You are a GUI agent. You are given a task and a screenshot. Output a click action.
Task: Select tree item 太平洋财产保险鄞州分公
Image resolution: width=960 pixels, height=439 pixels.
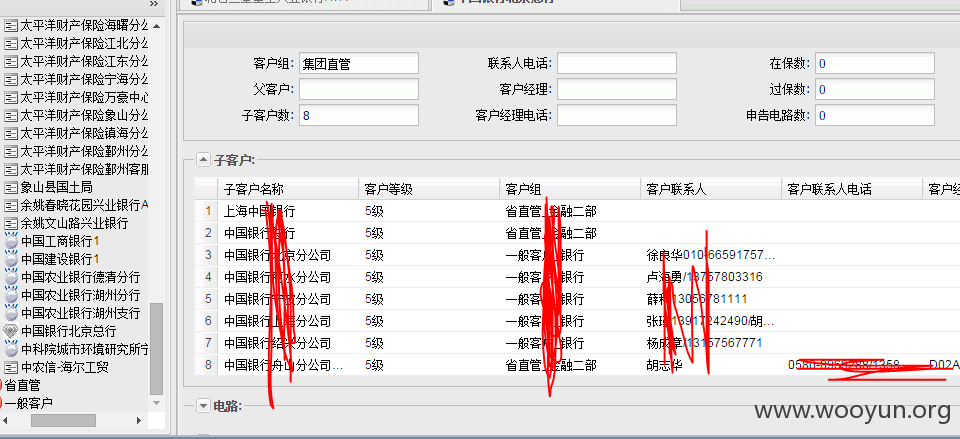84,151
